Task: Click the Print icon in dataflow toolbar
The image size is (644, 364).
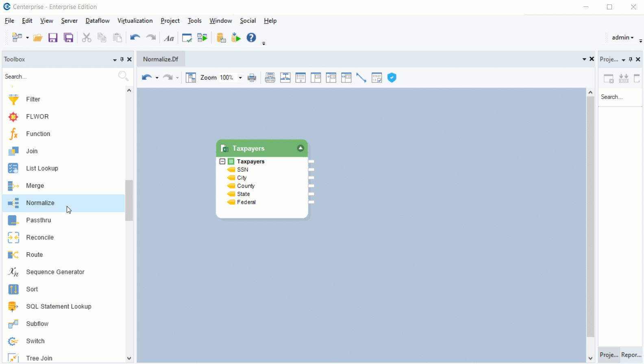Action: pyautogui.click(x=252, y=78)
